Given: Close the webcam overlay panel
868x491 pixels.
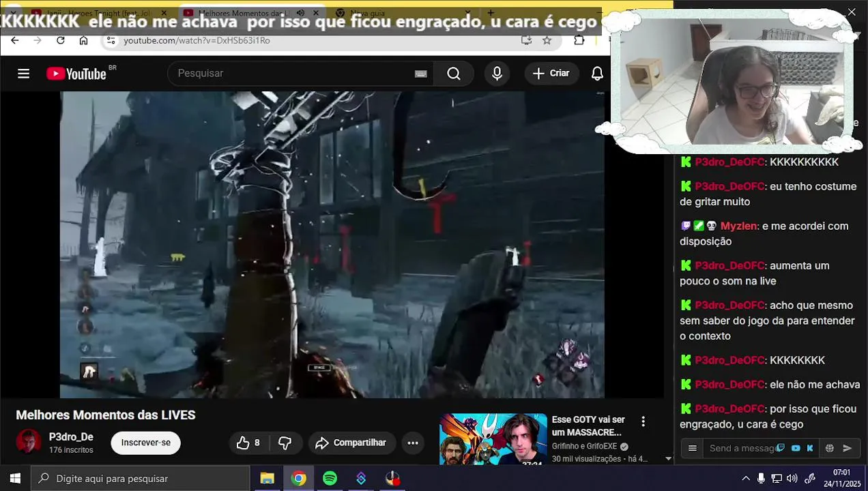Looking at the screenshot, I should point(852,12).
